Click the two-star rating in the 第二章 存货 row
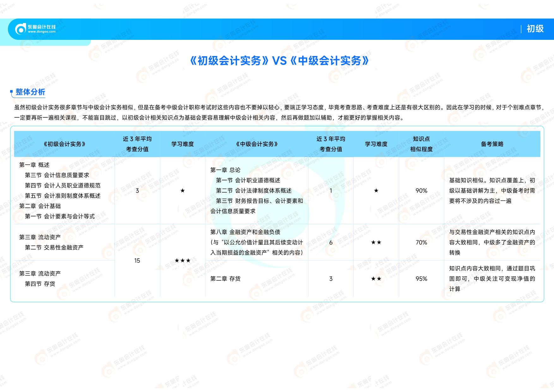This screenshot has width=554, height=392. 376,279
